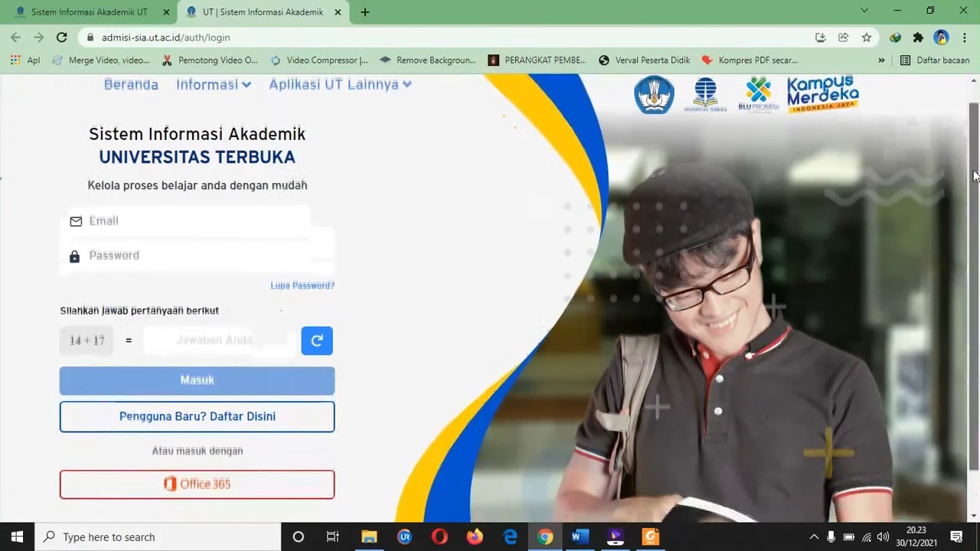This screenshot has width=980, height=551.
Task: Show more bookmarks with the double chevron
Action: click(881, 60)
